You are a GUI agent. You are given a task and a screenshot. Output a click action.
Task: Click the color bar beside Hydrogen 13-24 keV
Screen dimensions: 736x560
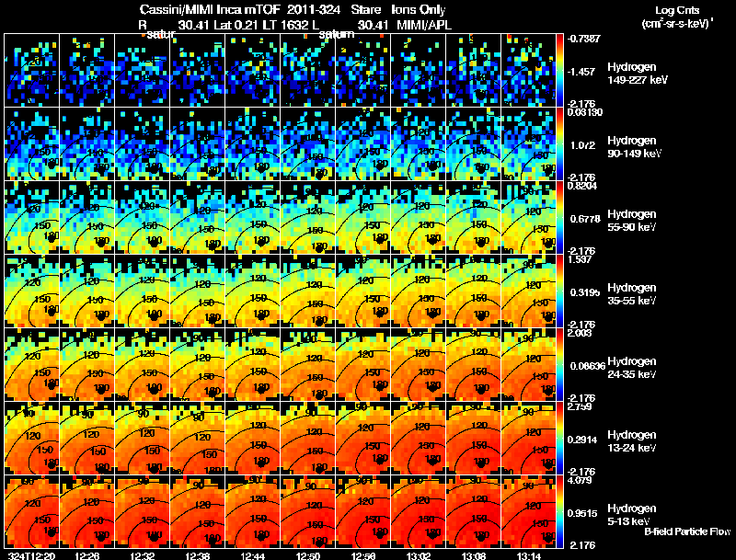point(559,439)
